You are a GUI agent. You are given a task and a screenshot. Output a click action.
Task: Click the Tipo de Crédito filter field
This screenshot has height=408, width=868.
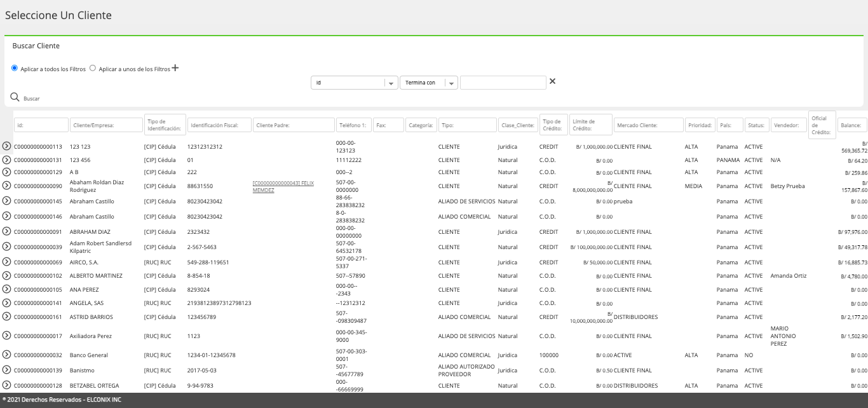(553, 125)
